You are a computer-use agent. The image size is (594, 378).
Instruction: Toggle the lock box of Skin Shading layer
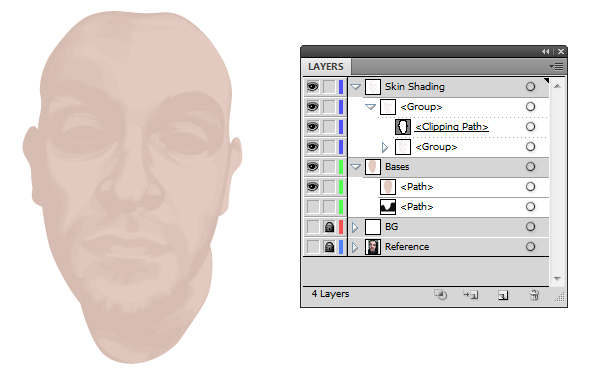coord(329,87)
